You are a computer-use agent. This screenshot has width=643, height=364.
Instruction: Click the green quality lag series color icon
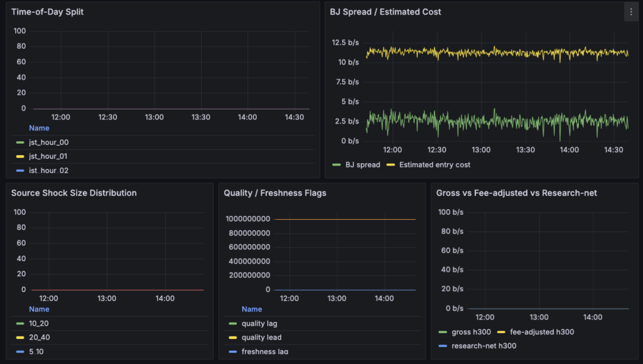[x=233, y=324]
